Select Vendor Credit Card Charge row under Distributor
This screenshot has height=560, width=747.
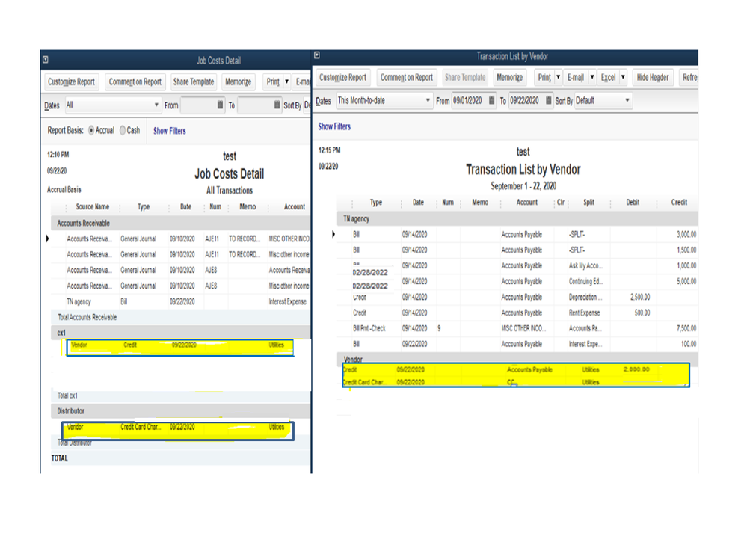[x=178, y=431]
